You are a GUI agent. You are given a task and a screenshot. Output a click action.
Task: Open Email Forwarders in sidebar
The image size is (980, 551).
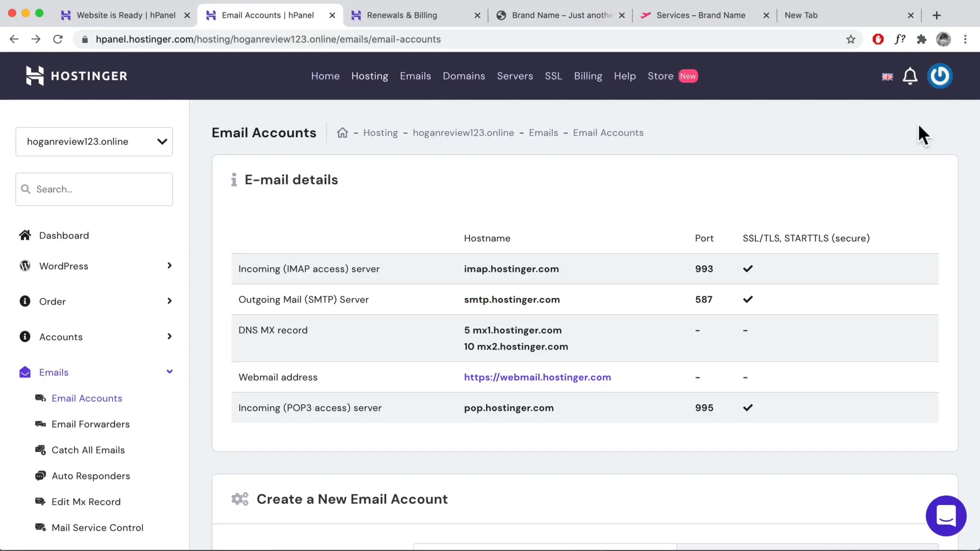coord(90,424)
